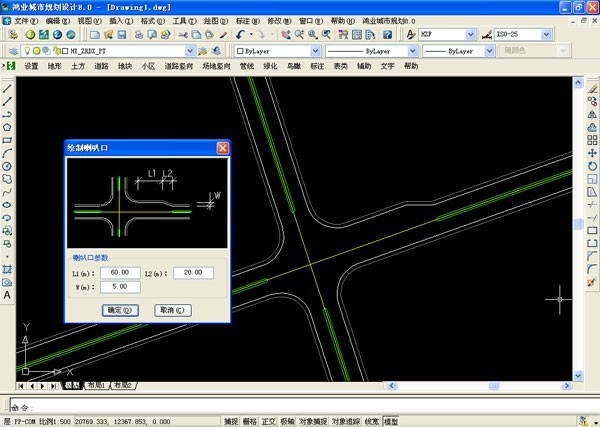Click the L1(m) input field

click(x=120, y=273)
